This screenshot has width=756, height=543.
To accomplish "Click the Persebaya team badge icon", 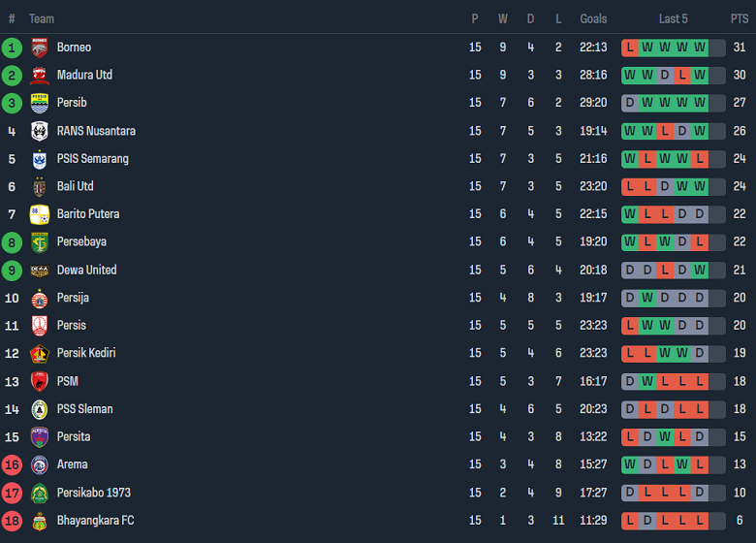I will [40, 242].
